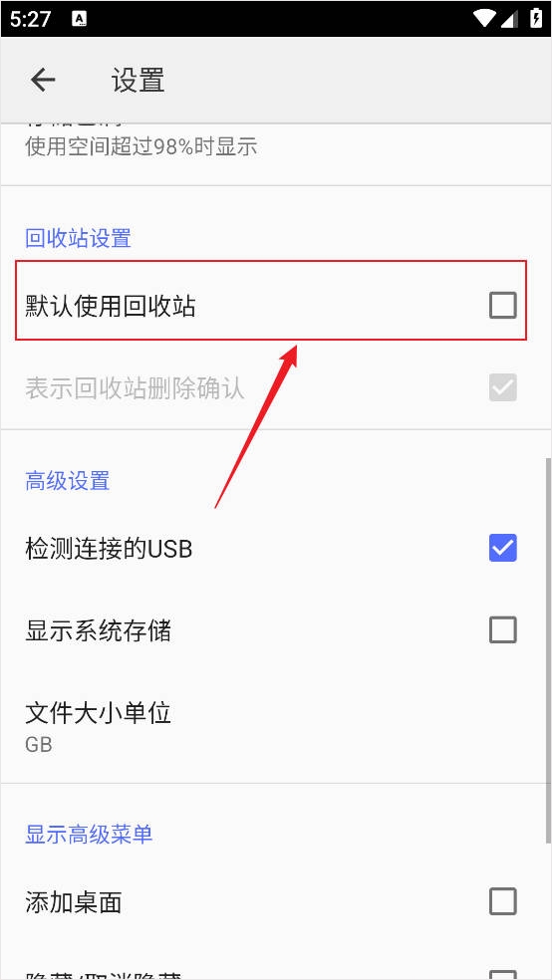This screenshot has height=980, width=552.
Task: Open the keyboard indicator in status bar
Action: pos(80,19)
